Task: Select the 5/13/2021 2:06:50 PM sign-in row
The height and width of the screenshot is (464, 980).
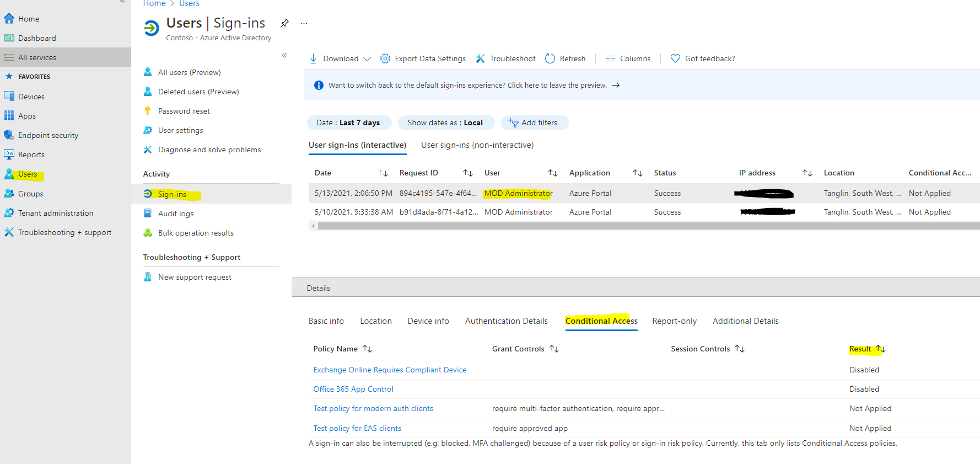Action: pyautogui.click(x=644, y=193)
